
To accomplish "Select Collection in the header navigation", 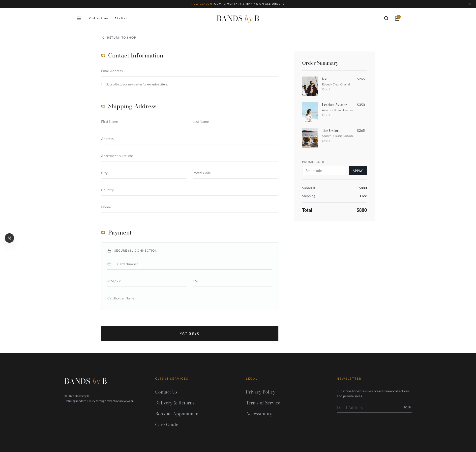I will [x=99, y=18].
